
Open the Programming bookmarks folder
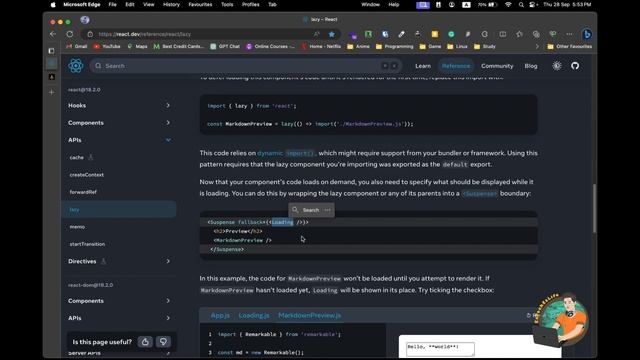pyautogui.click(x=395, y=47)
